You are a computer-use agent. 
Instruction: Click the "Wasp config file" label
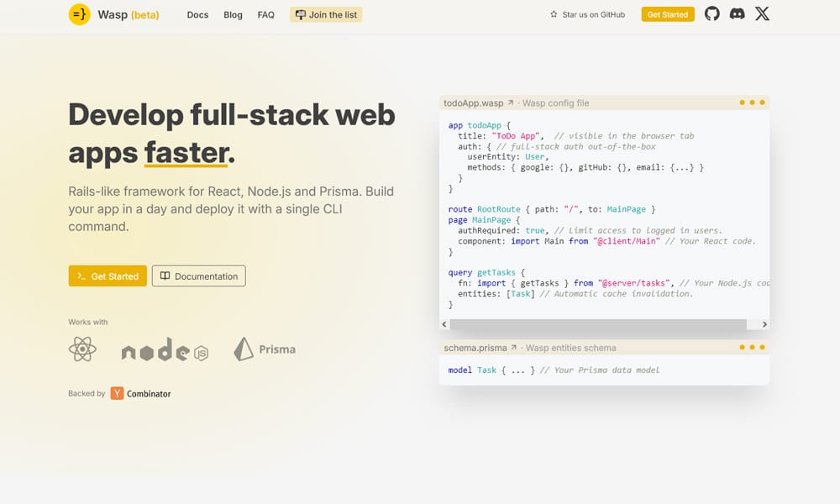pos(555,102)
